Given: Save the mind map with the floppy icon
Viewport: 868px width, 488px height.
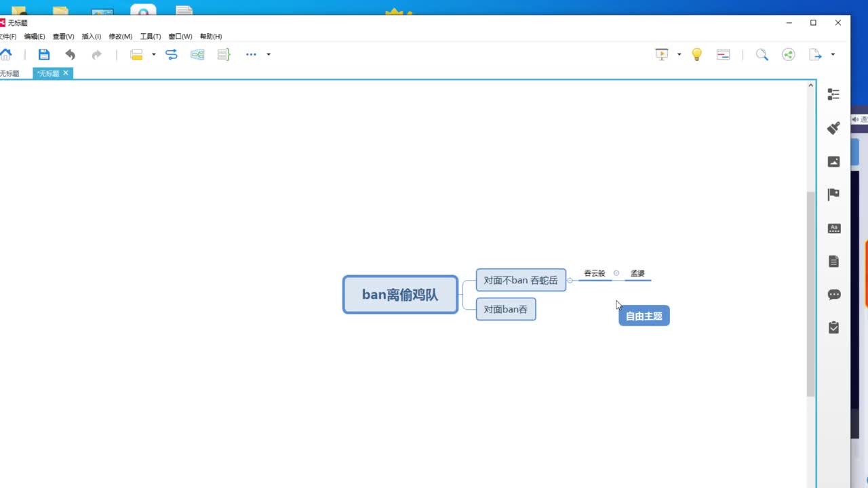Looking at the screenshot, I should pyautogui.click(x=44, y=54).
